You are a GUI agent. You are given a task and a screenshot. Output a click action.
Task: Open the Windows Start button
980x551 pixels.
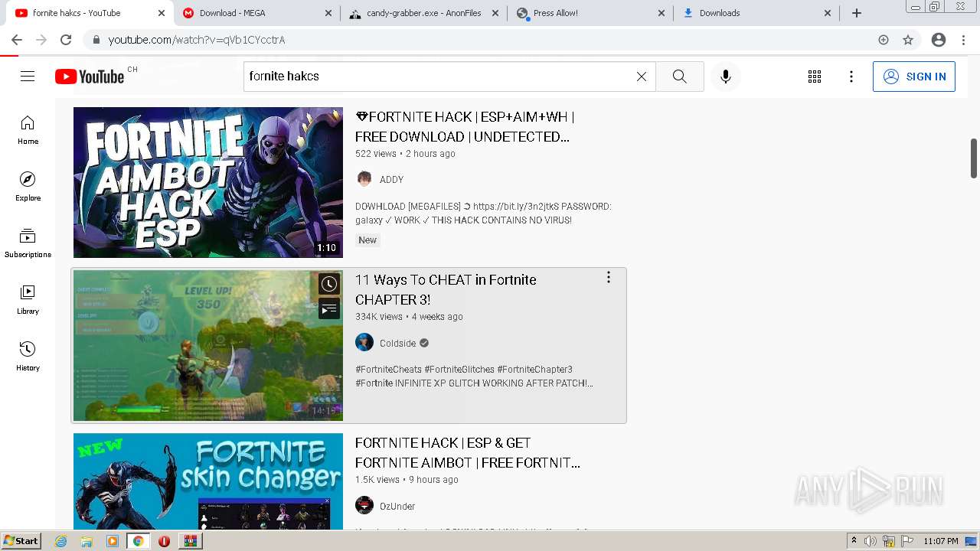click(21, 541)
